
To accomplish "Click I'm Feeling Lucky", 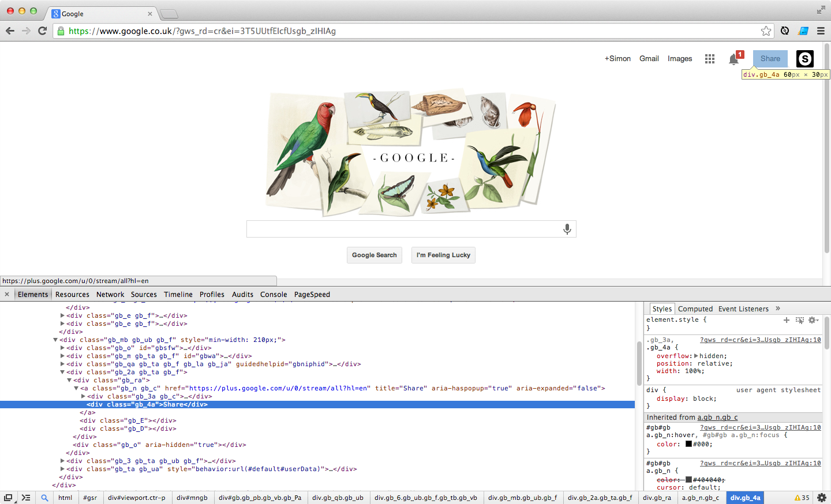I will click(x=443, y=255).
